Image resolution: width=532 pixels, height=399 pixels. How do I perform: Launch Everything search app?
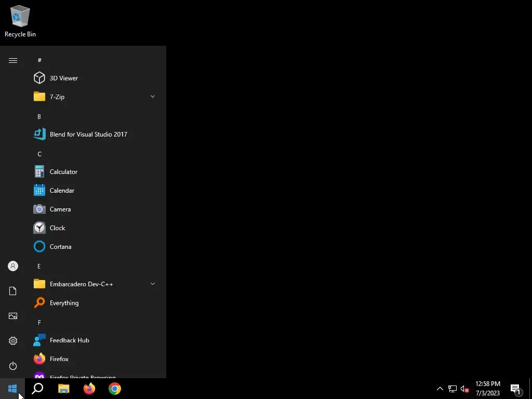point(95,303)
